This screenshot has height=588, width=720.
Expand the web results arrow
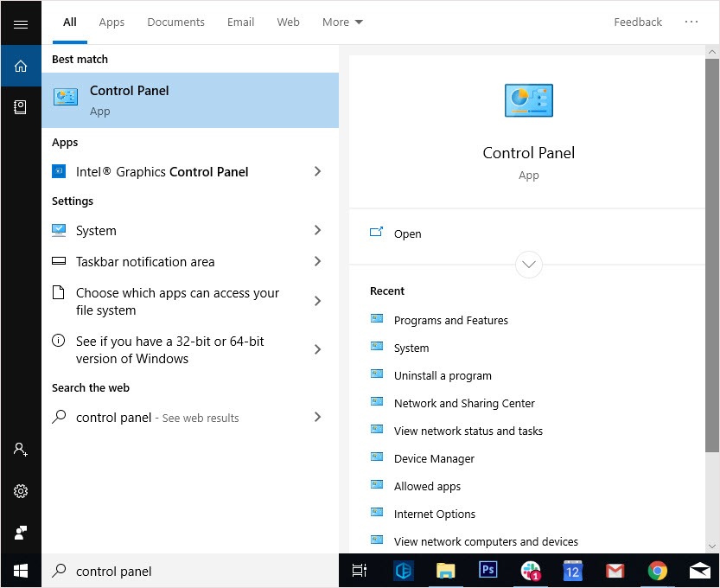[x=317, y=417]
